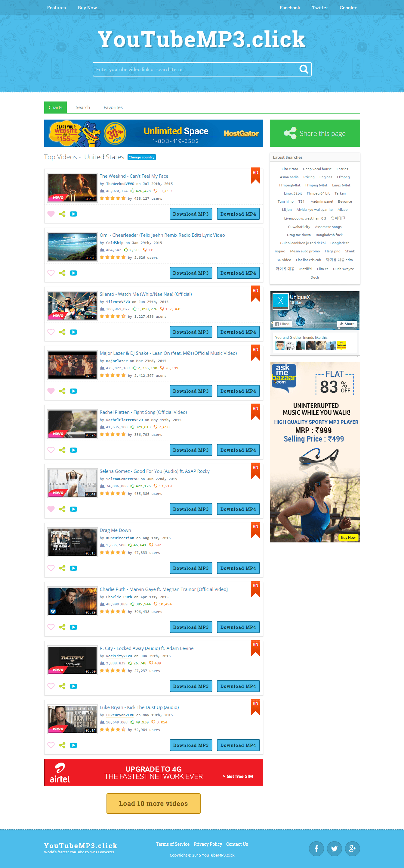This screenshot has width=404, height=868.
Task: Share Rachel Platten Fight Song icon
Action: pyautogui.click(x=62, y=450)
